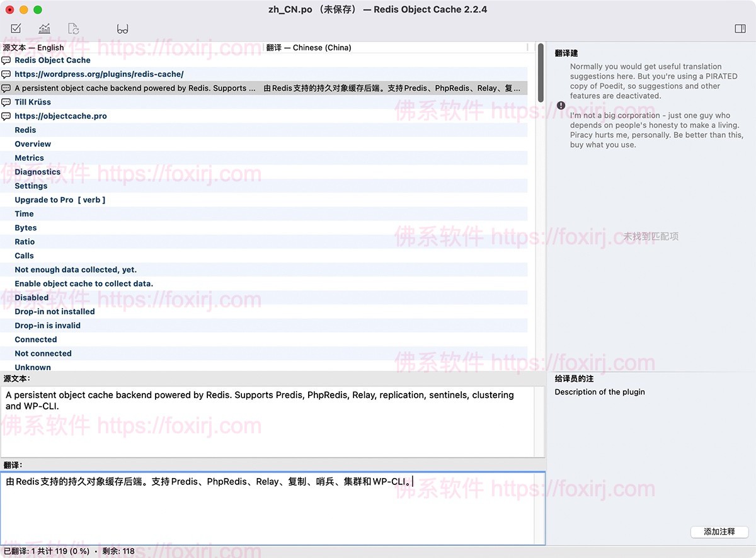Open the Statistics chart icon
The width and height of the screenshot is (756, 558).
44,28
